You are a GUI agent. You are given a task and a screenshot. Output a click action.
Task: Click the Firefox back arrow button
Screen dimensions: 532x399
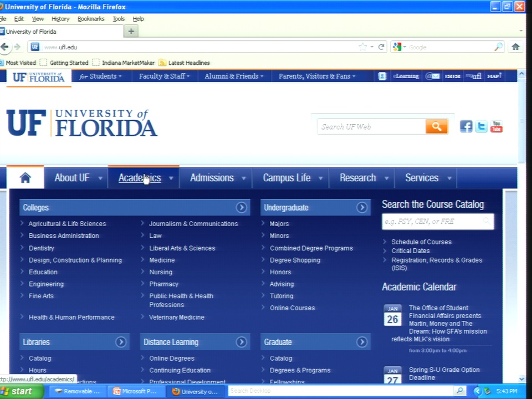coord(4,47)
